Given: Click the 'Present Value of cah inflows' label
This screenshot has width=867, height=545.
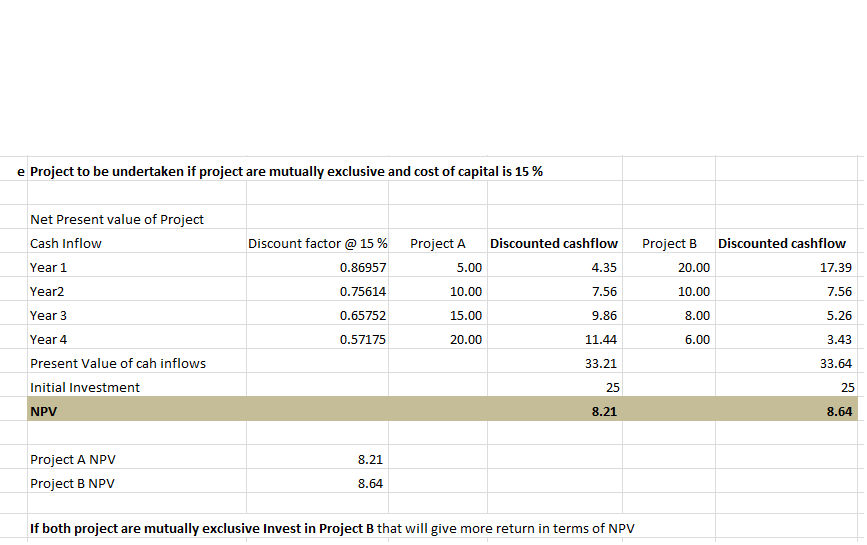Looking at the screenshot, I should coord(118,363).
